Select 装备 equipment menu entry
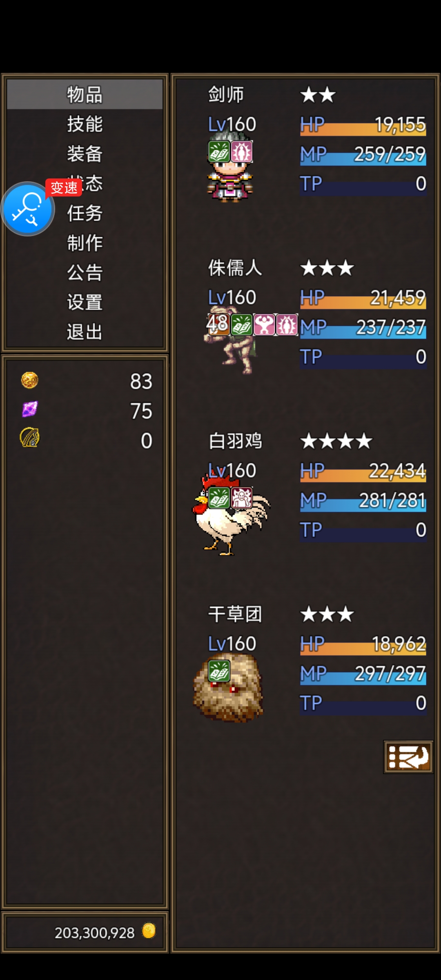The width and height of the screenshot is (441, 980). pos(85,154)
